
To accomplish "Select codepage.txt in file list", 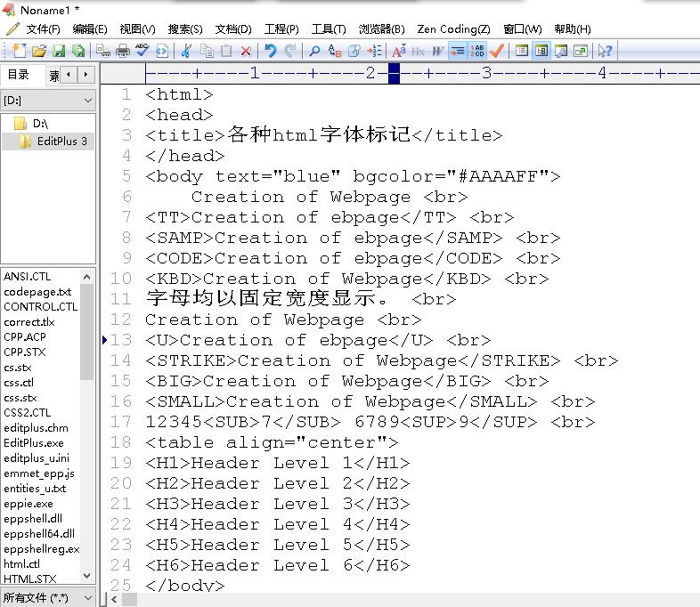I will click(37, 292).
